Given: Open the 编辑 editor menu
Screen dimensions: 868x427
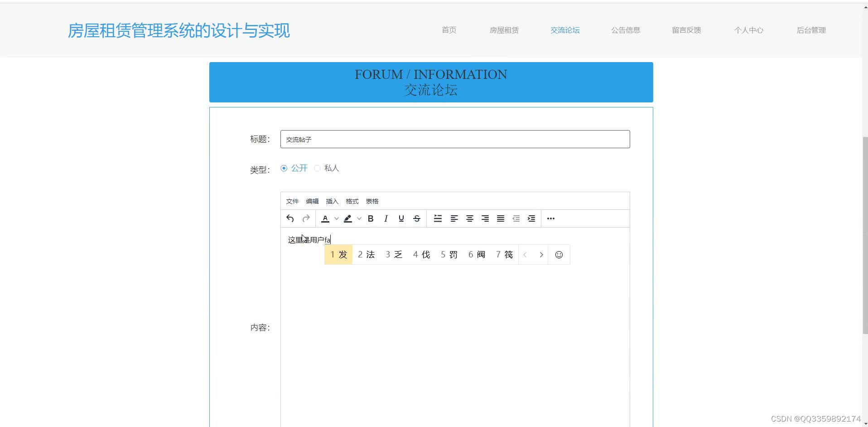Looking at the screenshot, I should pyautogui.click(x=312, y=201).
